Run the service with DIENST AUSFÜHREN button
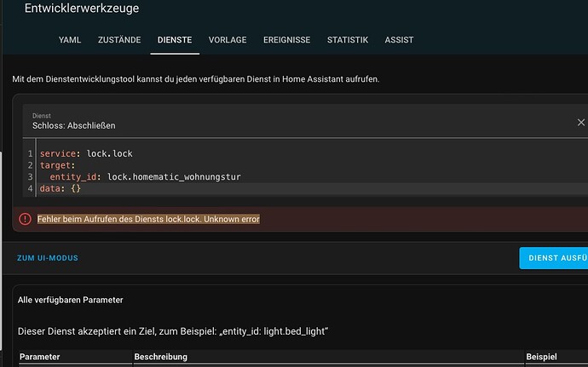 click(x=554, y=258)
